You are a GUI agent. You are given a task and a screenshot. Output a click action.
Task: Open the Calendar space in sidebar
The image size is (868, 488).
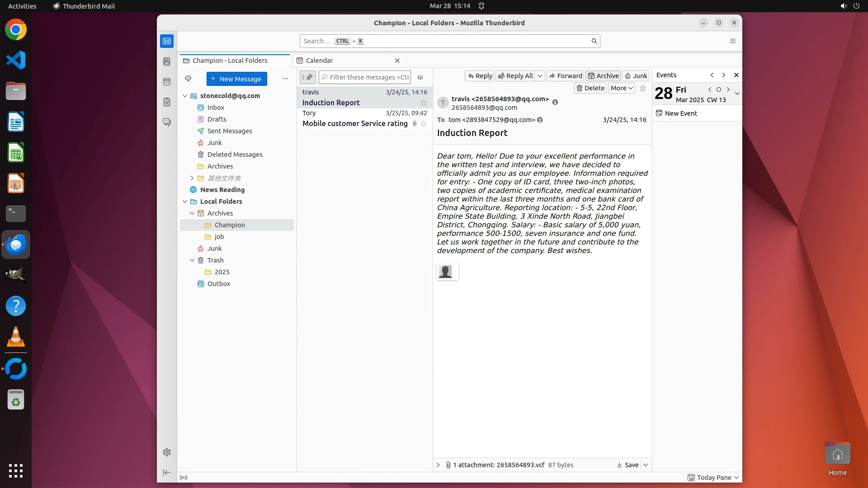167,82
